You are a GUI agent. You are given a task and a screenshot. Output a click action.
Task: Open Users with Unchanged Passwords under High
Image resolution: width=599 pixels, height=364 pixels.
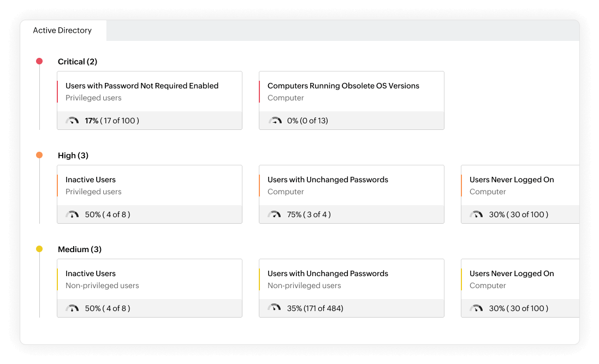(328, 180)
